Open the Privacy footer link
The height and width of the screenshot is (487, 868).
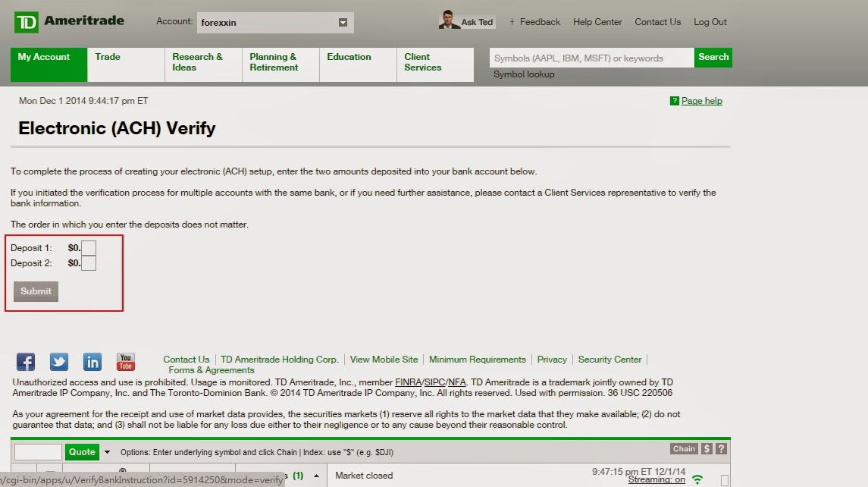pos(552,360)
